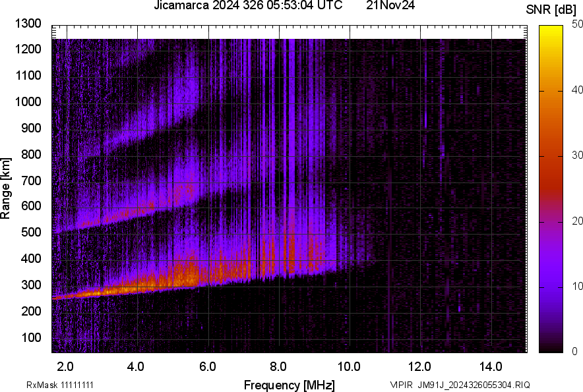Click the frequency tick label '12.0'
Image resolution: width=583 pixels, height=392 pixels.
pos(420,367)
